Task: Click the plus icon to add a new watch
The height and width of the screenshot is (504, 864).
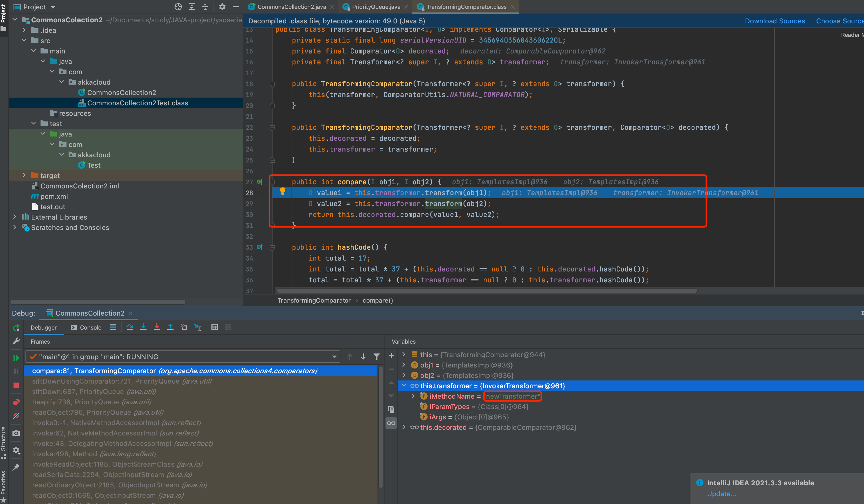Action: tap(391, 356)
